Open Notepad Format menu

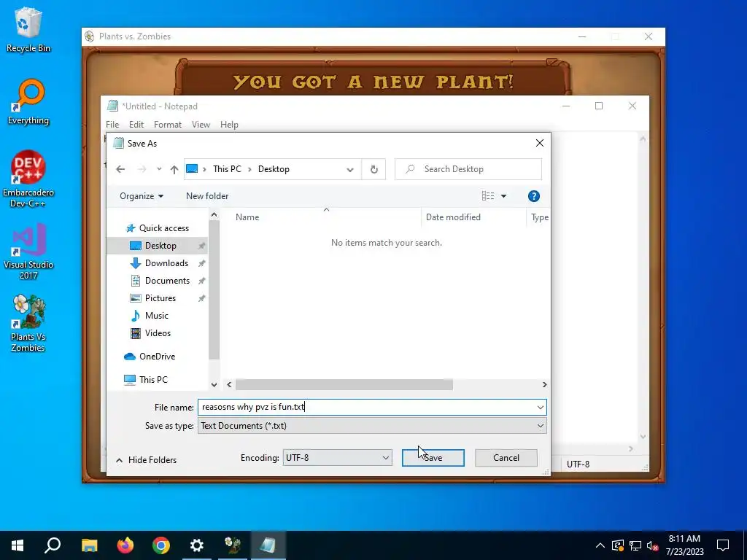(168, 125)
